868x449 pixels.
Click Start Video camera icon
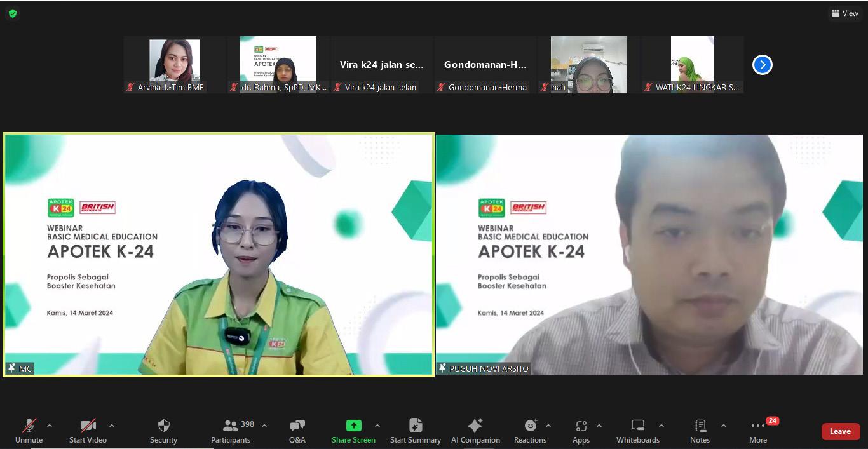[x=88, y=426]
